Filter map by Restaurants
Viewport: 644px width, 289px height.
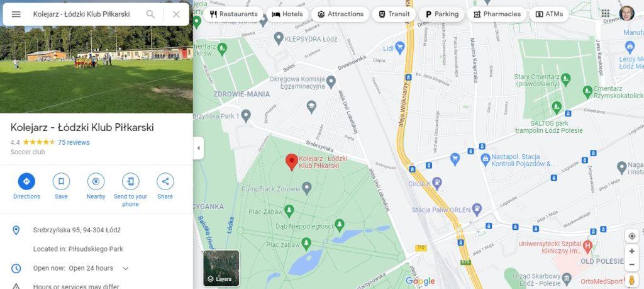(233, 14)
